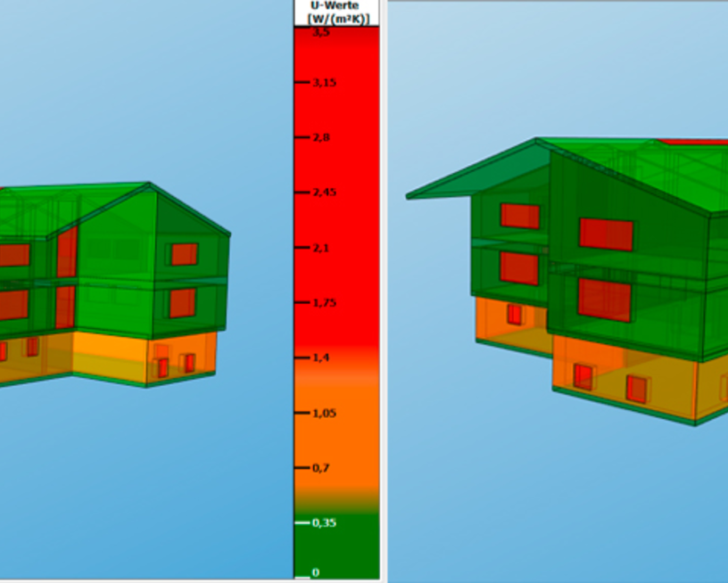Click the 3,15 value on the legend scale
Screen dimensions: 728x583
point(324,83)
